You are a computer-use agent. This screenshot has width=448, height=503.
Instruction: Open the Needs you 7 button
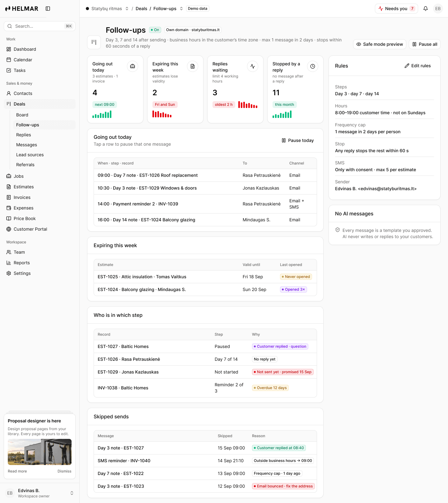(x=396, y=9)
